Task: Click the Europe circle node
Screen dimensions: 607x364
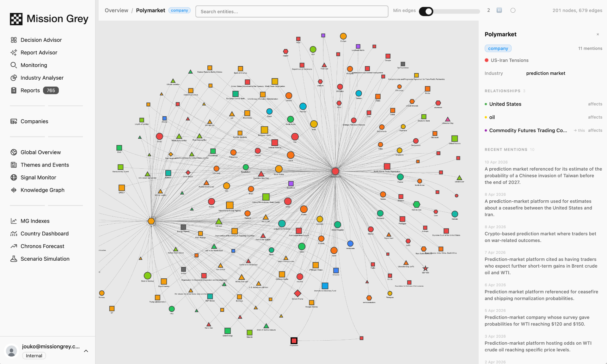Action: [x=343, y=36]
